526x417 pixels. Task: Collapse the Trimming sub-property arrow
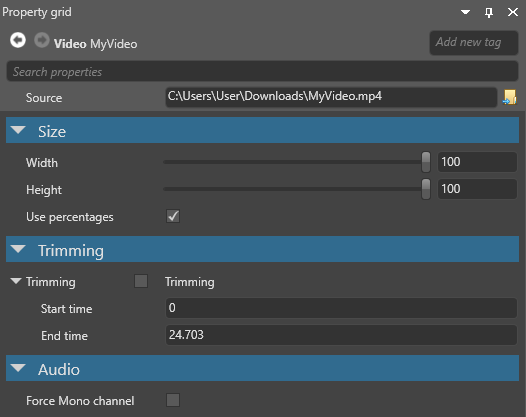16,281
